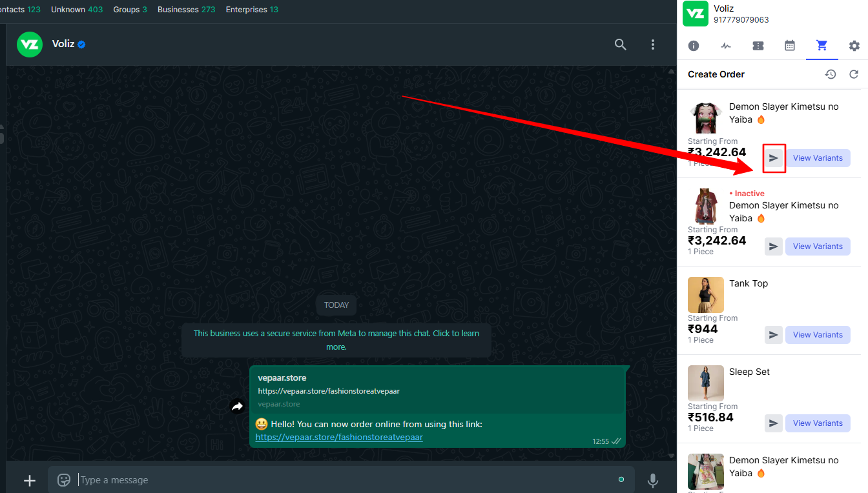Switch to the activity pulse tab
868x493 pixels.
[x=726, y=46]
